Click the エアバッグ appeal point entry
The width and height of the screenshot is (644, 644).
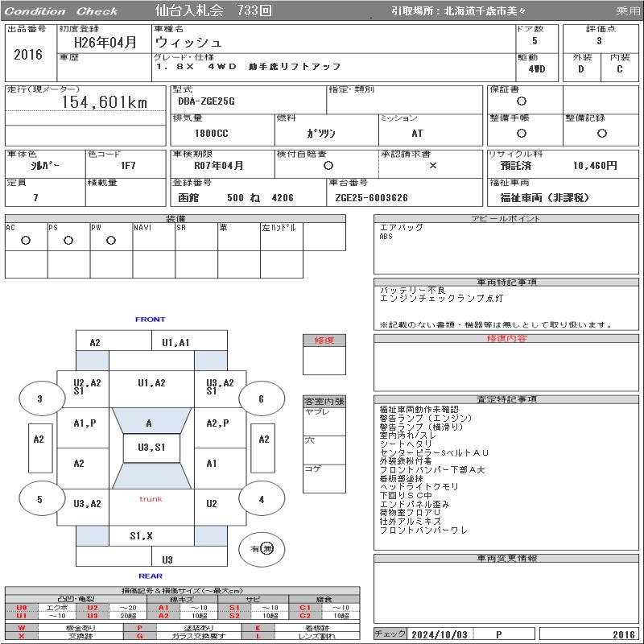click(x=401, y=227)
